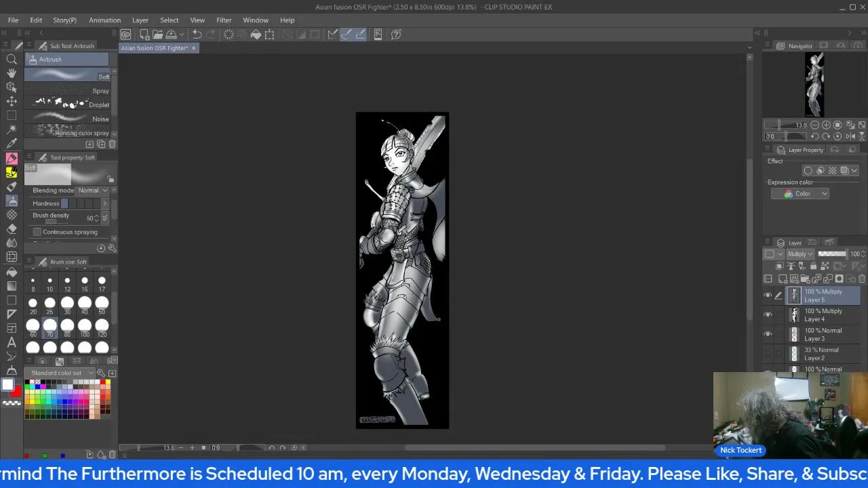Open the Blending mode Normal dropdown
Image resolution: width=868 pixels, height=488 pixels.
pos(93,190)
